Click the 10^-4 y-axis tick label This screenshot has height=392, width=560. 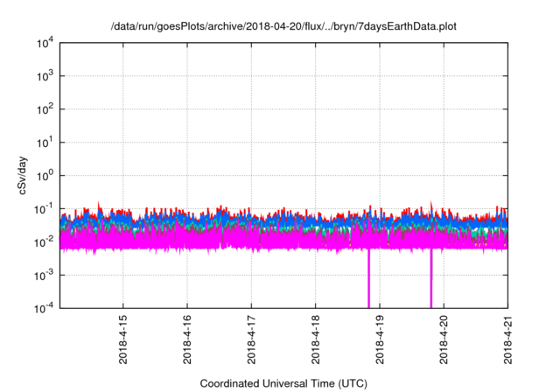[x=44, y=308]
